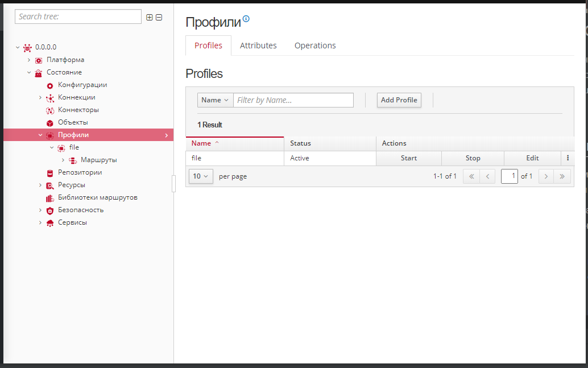
Task: Collapse the Состояние tree node
Action: click(29, 72)
